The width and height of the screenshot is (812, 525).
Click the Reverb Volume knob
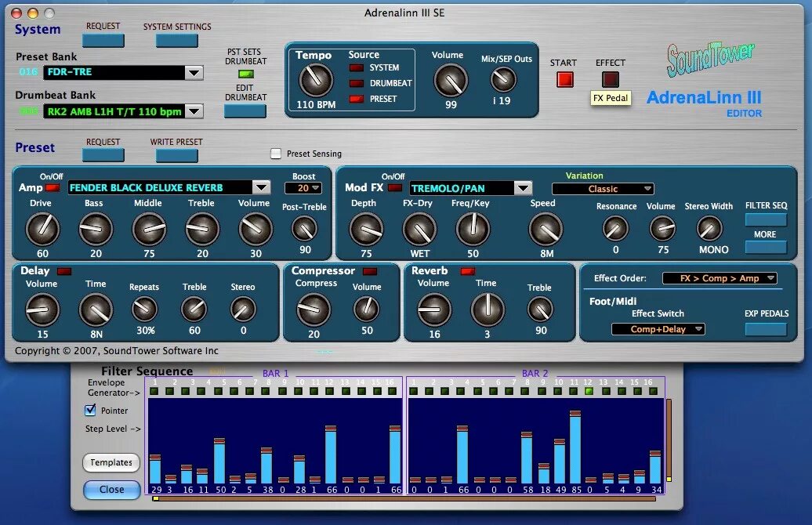pos(434,310)
